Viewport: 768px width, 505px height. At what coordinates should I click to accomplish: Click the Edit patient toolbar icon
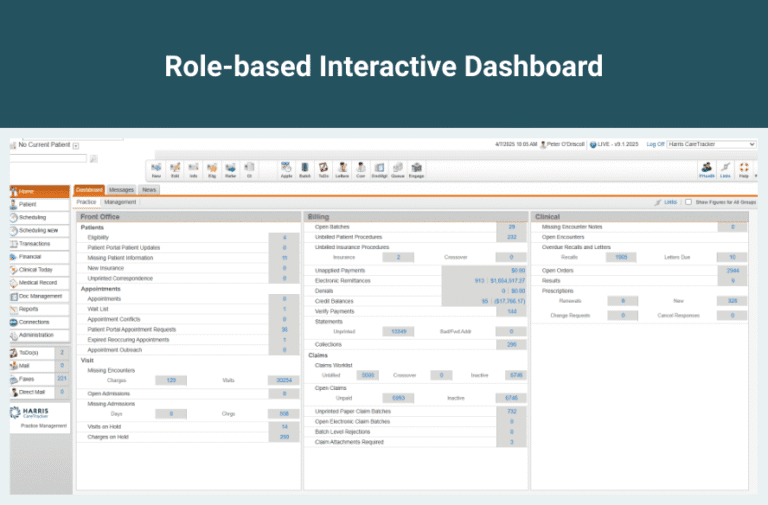(175, 170)
